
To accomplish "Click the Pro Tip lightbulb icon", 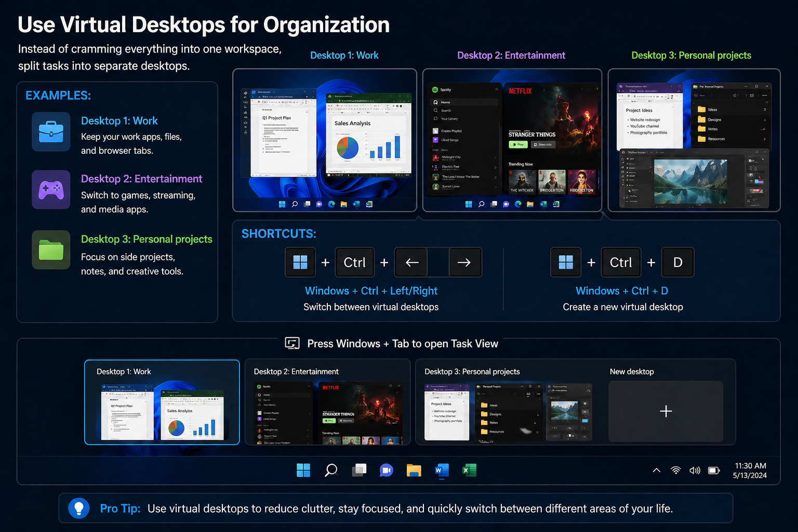I will coord(79,508).
